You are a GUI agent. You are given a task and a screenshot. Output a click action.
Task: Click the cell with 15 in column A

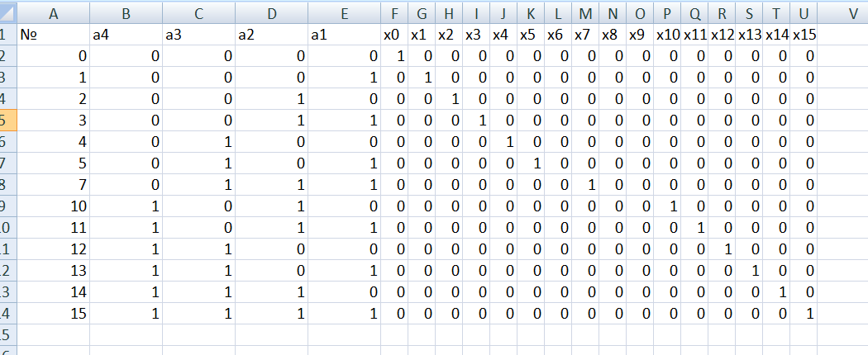[53, 314]
